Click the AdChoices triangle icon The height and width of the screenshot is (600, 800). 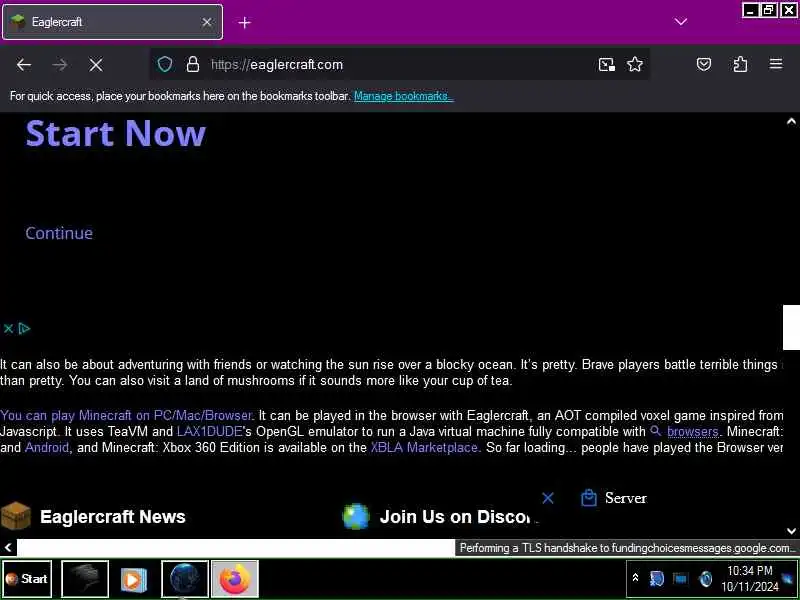pos(24,329)
